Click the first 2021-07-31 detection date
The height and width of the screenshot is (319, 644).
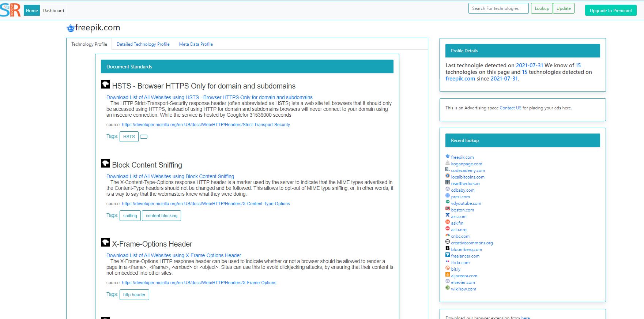(530, 65)
